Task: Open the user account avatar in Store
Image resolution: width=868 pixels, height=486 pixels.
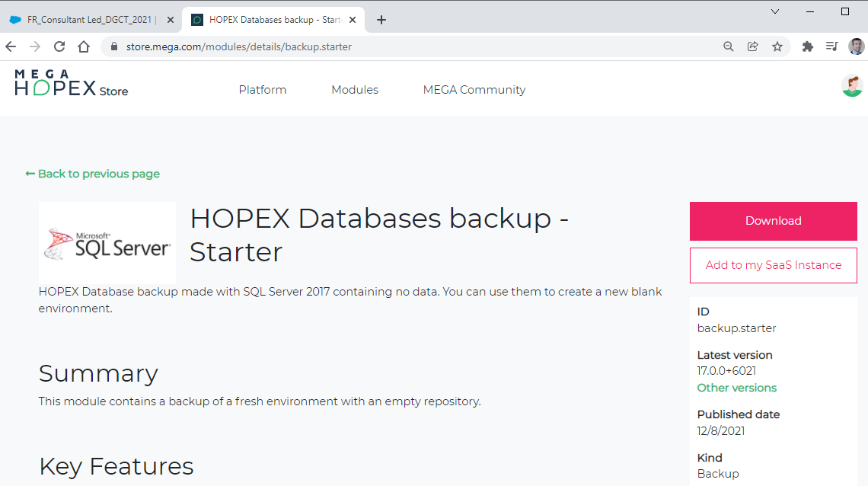Action: [x=852, y=86]
